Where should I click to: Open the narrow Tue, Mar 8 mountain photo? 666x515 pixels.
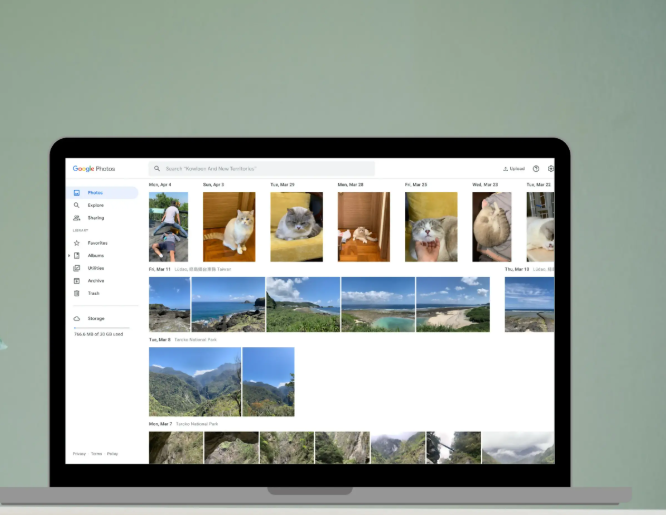[268, 382]
